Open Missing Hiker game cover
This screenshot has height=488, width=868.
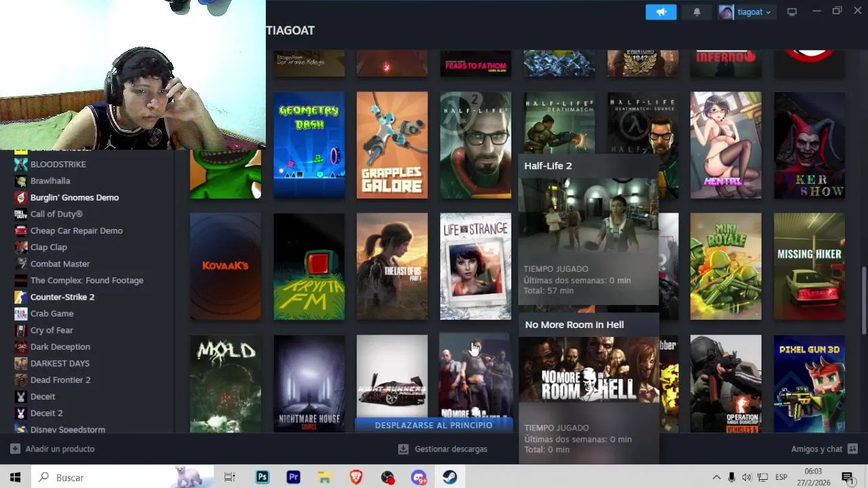click(x=809, y=266)
